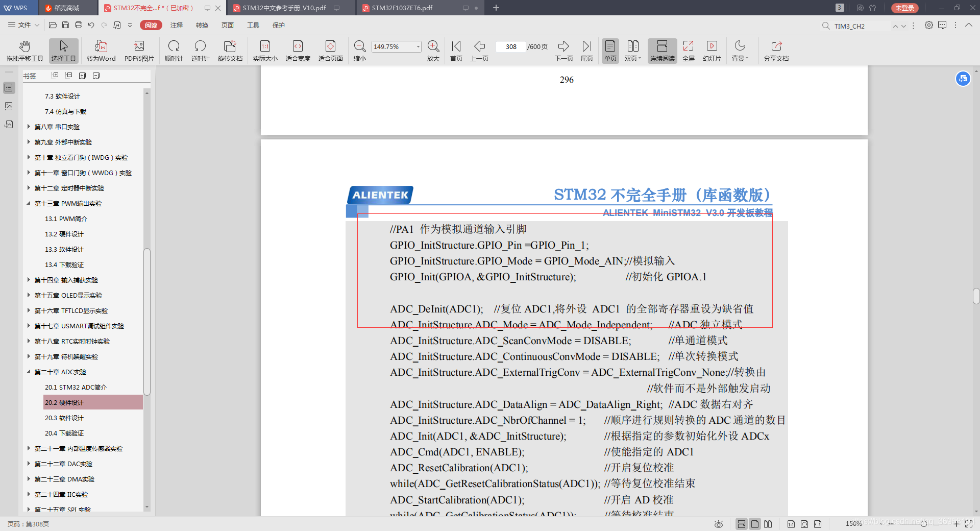The image size is (980, 531).
Task: Activate the 选择工具 pointer tool
Action: click(63, 51)
